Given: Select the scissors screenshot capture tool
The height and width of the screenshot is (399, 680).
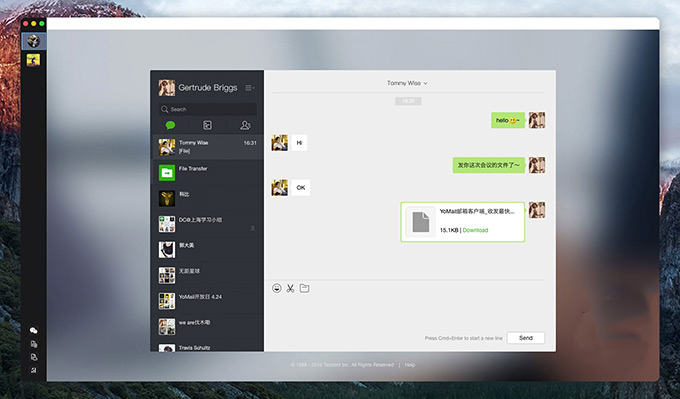Looking at the screenshot, I should [x=290, y=288].
